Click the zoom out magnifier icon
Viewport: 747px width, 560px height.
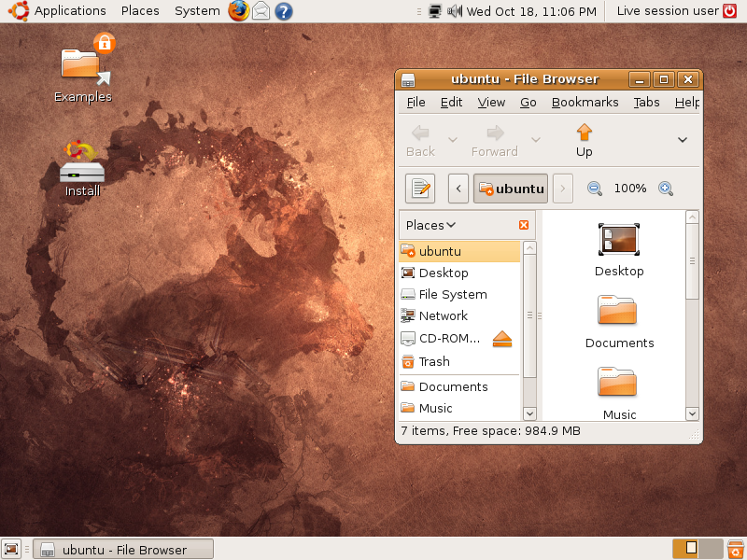pos(595,189)
